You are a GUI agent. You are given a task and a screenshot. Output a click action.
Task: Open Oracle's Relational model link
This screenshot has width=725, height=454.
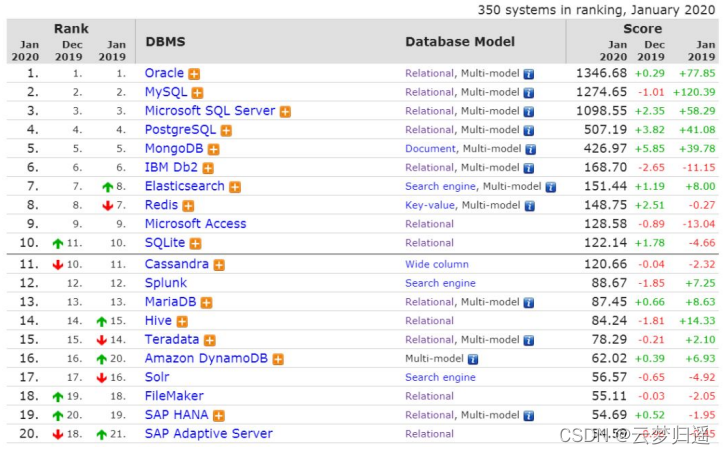click(x=430, y=74)
